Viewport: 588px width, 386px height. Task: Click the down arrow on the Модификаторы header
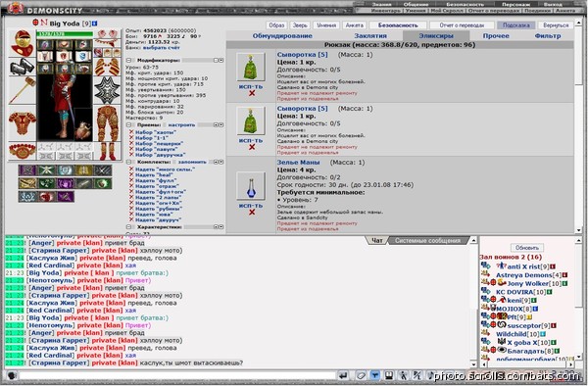click(x=221, y=60)
